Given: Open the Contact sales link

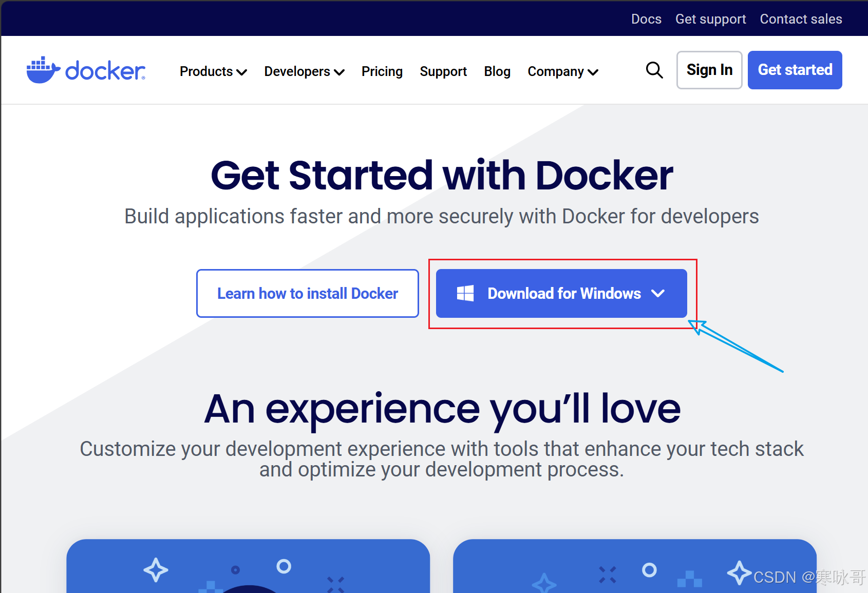Looking at the screenshot, I should pyautogui.click(x=801, y=19).
